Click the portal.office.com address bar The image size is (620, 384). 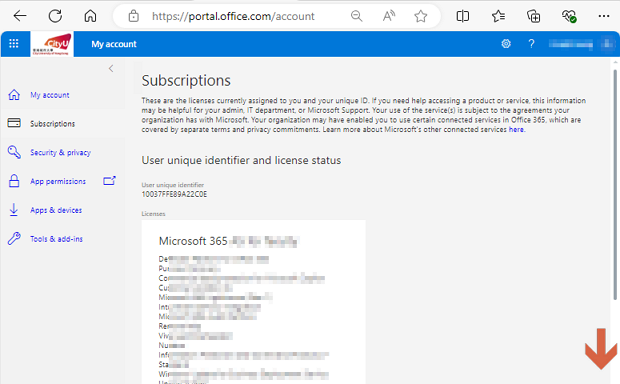click(x=233, y=16)
